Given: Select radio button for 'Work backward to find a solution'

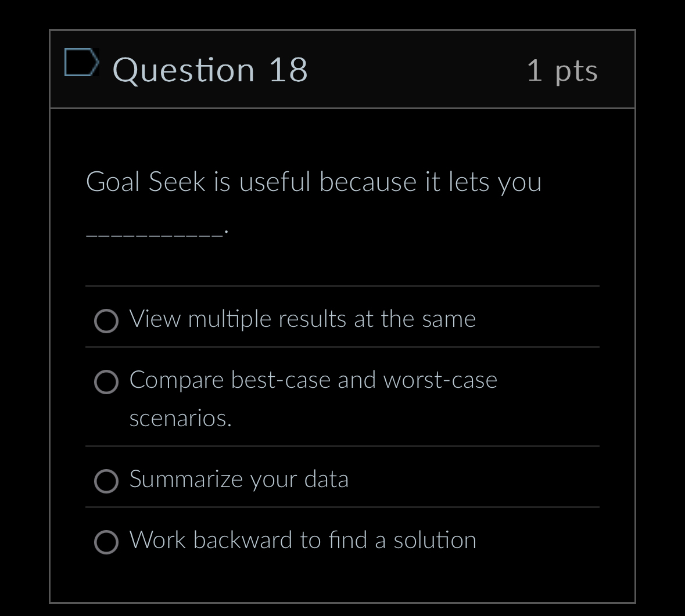Looking at the screenshot, I should (x=106, y=542).
